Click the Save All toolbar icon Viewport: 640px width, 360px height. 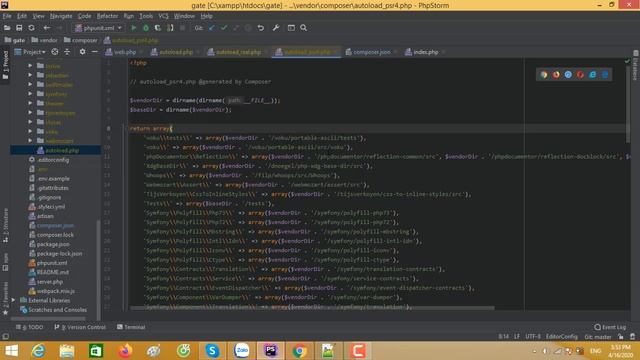19,28
